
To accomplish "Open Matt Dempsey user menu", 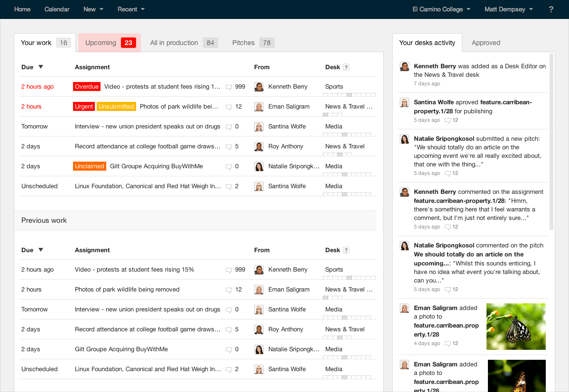I will point(508,9).
